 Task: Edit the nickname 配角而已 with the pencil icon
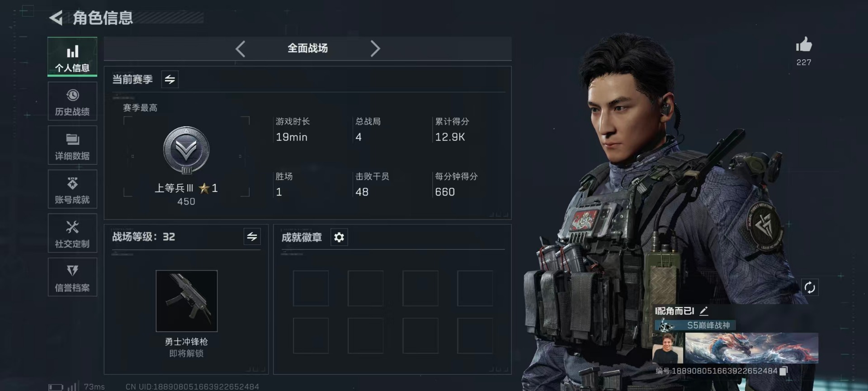704,311
